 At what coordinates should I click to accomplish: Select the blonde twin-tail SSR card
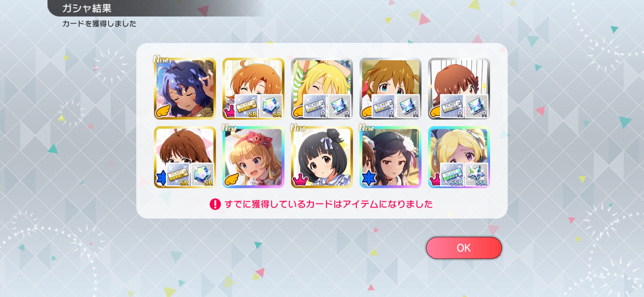(459, 157)
